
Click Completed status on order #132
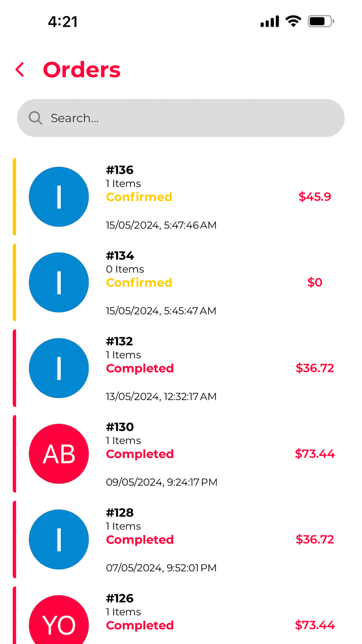coord(140,368)
